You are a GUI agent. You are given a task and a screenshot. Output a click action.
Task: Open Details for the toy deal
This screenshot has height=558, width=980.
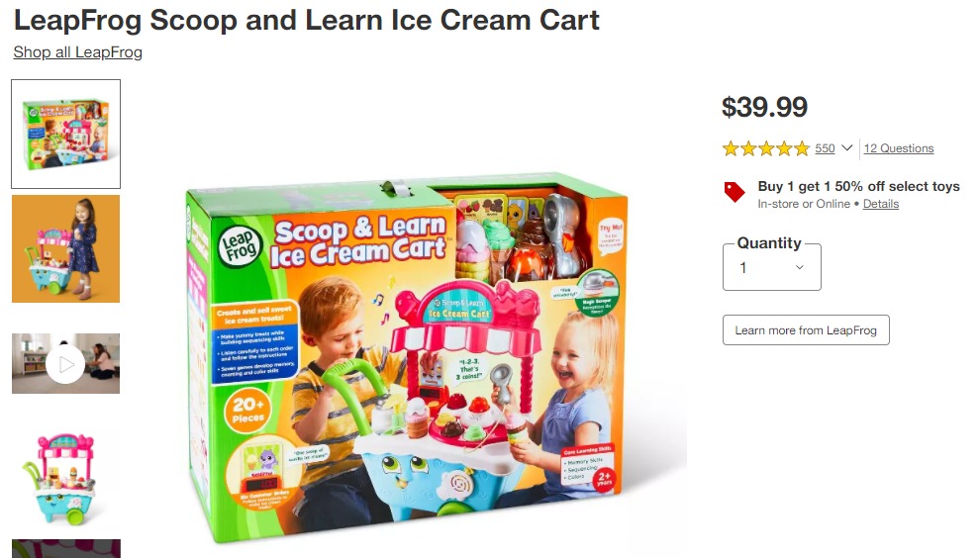(881, 204)
